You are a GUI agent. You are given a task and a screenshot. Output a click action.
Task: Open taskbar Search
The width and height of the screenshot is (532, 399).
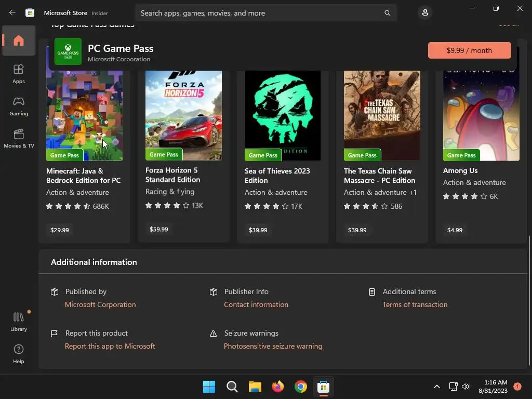[232, 387]
